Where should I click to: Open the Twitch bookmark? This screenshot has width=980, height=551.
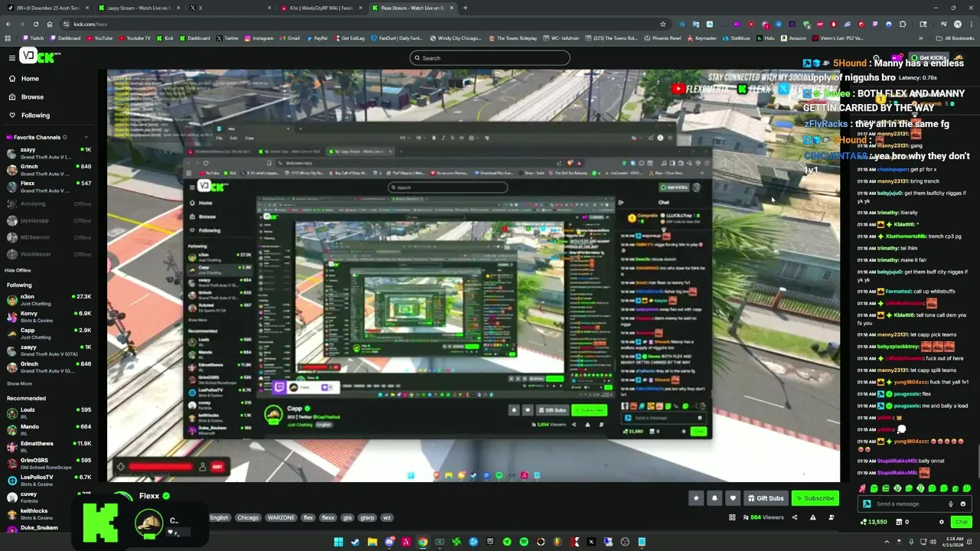tap(34, 38)
